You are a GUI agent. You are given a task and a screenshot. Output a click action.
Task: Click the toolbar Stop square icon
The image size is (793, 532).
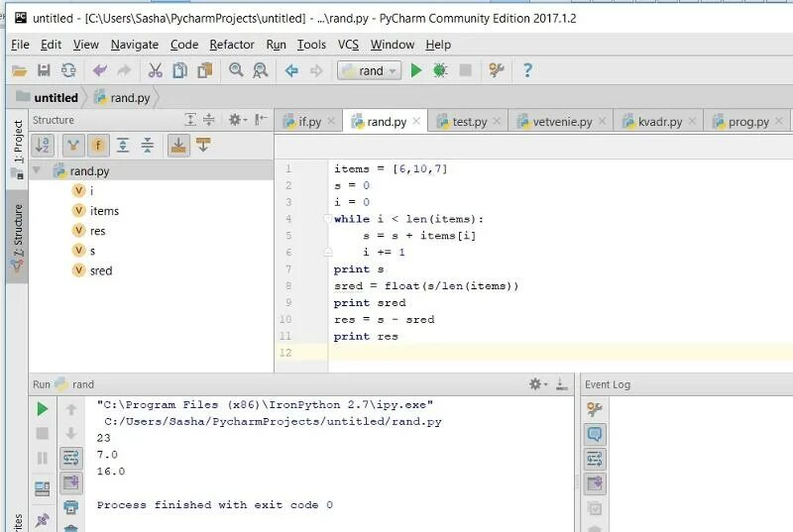[465, 70]
